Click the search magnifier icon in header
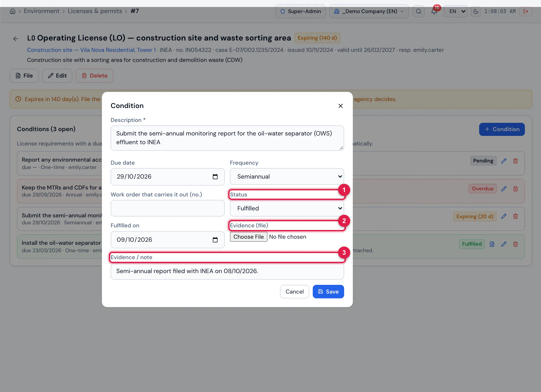541x392 pixels. point(418,11)
